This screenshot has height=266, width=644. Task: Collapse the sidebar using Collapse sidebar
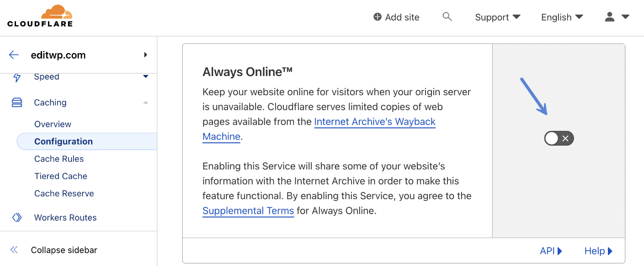[x=64, y=250]
